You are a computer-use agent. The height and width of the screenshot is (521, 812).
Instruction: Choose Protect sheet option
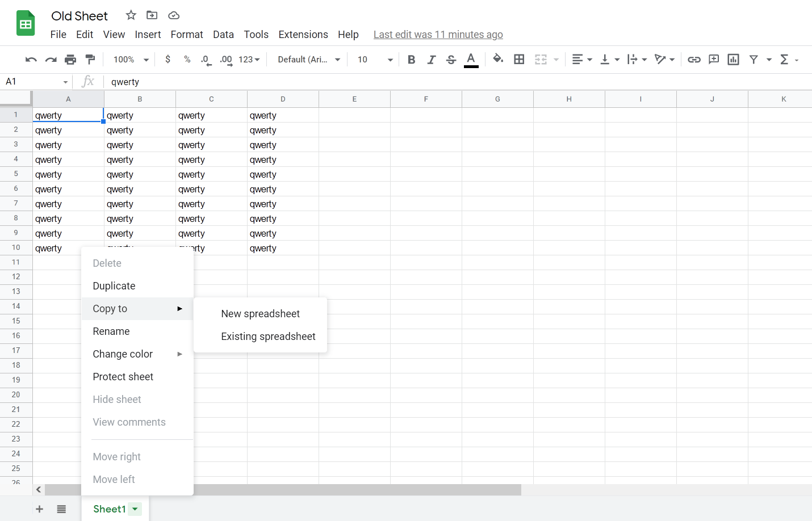[x=137, y=377]
